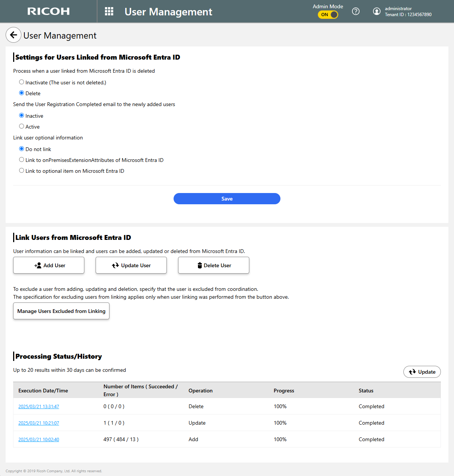Screen dimensions: 454x476
Task: Open the app launcher grid icon
Action: tap(109, 12)
